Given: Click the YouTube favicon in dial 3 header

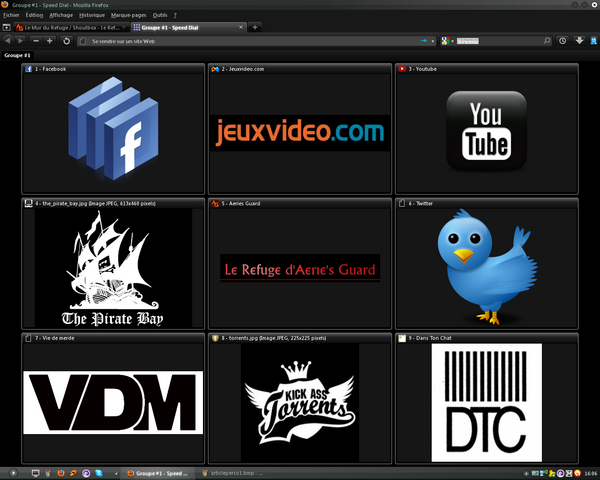Looking at the screenshot, I should coord(402,69).
